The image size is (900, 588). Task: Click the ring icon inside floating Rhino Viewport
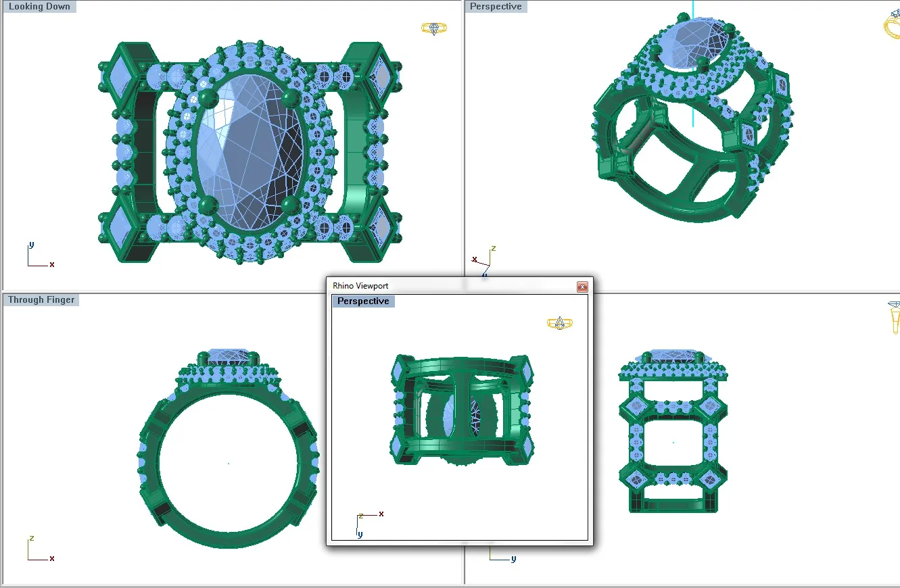click(x=559, y=323)
